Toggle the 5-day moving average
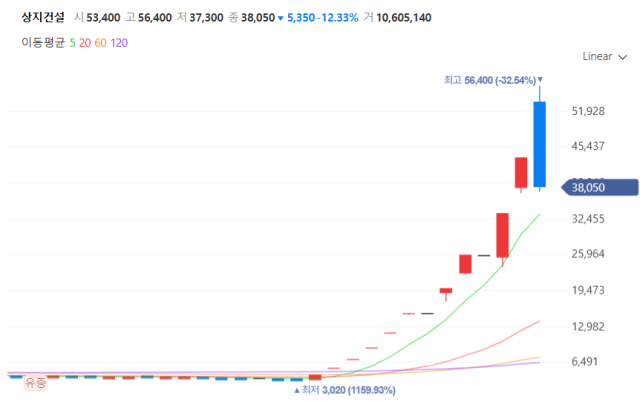Viewport: 640px width, 402px height. pos(73,43)
